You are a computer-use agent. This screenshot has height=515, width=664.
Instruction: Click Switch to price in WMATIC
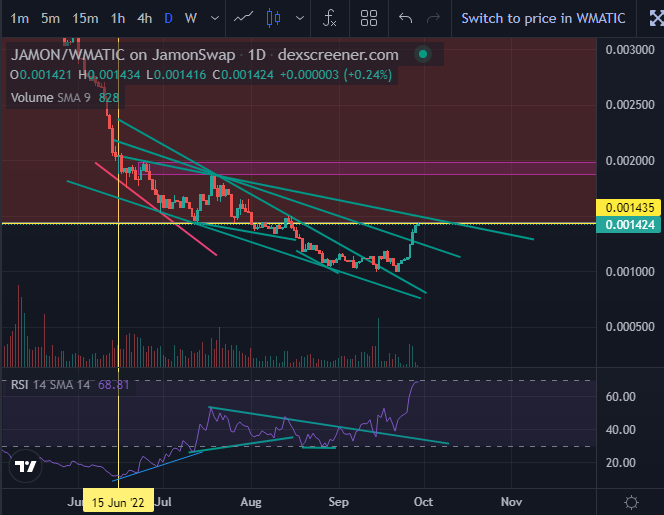point(543,19)
